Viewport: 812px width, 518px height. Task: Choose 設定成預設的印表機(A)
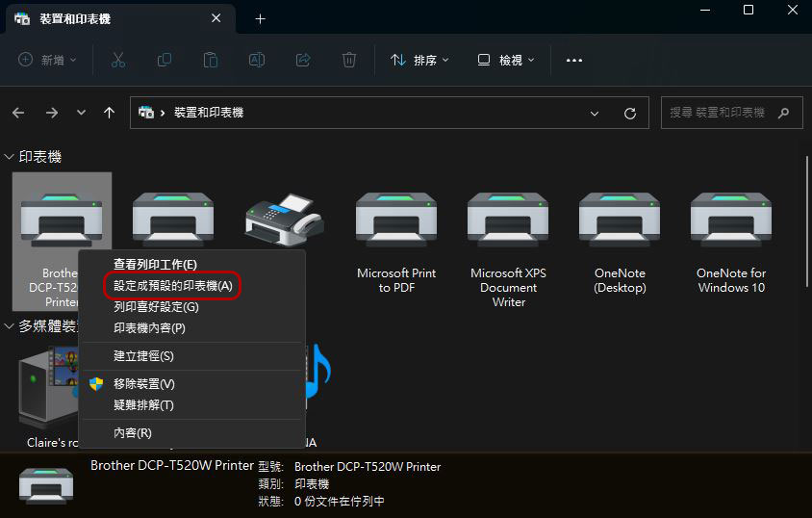(191, 286)
